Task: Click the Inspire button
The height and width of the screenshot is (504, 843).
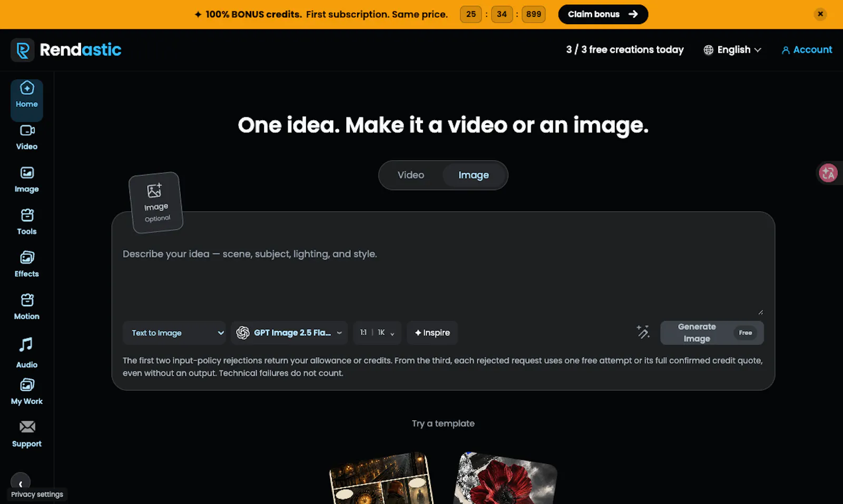Action: point(433,333)
